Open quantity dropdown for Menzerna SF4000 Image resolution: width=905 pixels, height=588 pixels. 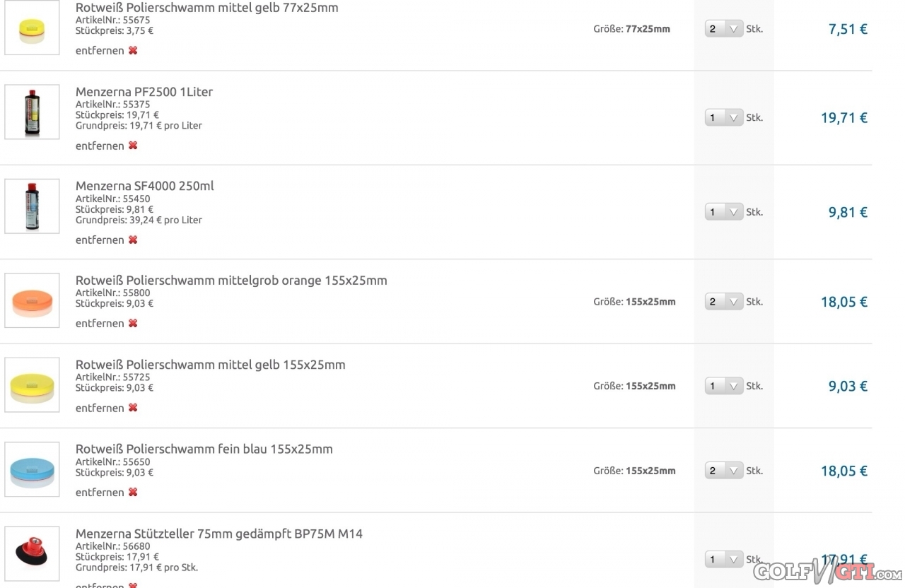coord(724,212)
